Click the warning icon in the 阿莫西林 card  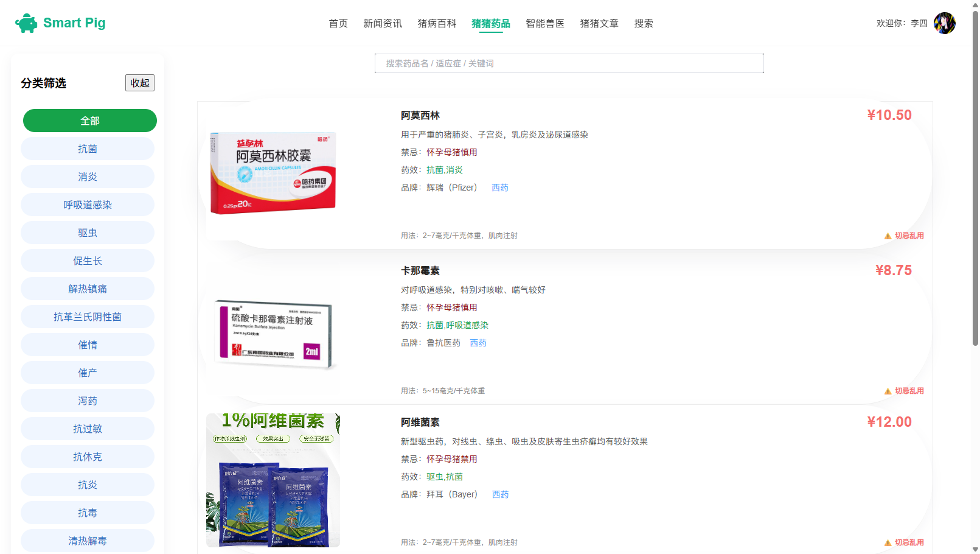click(x=888, y=236)
